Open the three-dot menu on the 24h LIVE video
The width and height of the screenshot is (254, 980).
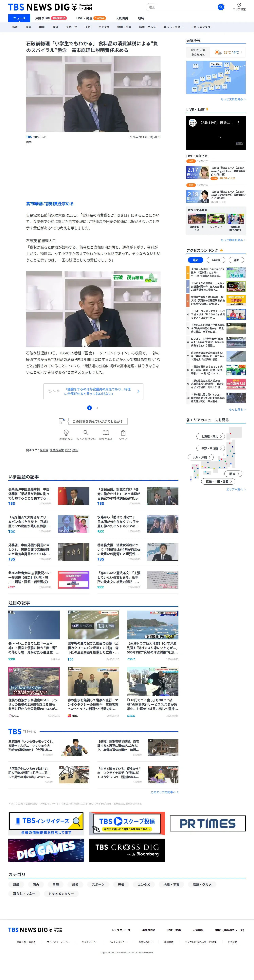[238, 123]
